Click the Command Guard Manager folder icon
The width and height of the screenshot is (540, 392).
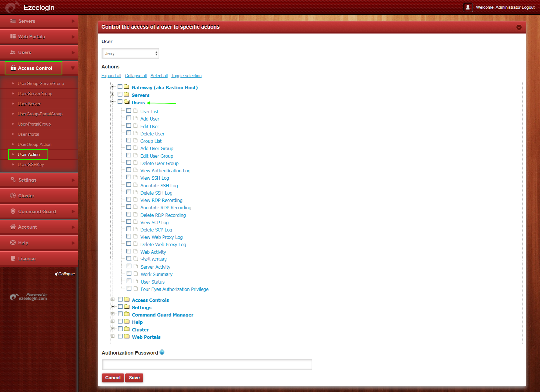click(x=127, y=314)
